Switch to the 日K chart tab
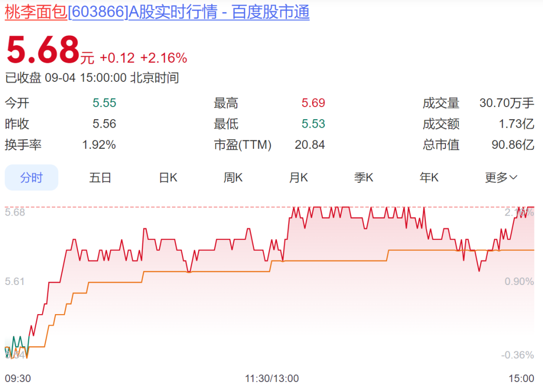543x392 pixels. pos(168,177)
